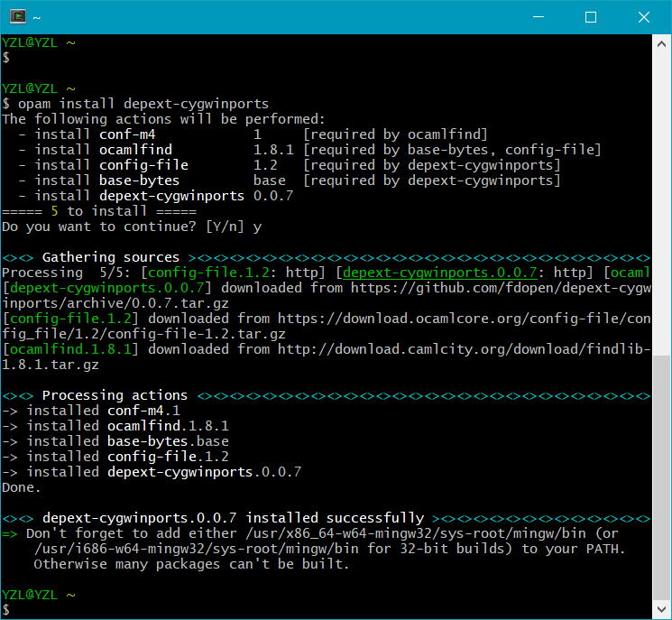672x620 pixels.
Task: Click '[required by ocamlfind]' text
Action: pyautogui.click(x=396, y=134)
